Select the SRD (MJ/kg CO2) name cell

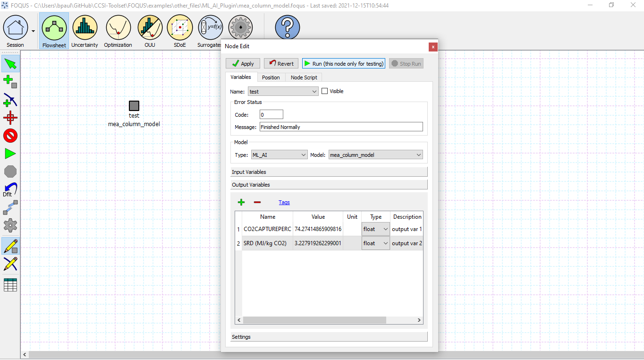268,243
